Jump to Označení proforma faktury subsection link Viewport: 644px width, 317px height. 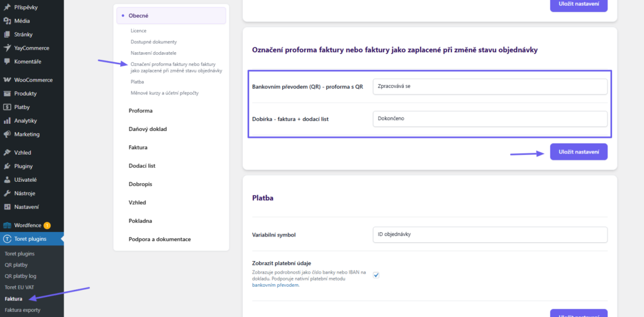click(177, 67)
